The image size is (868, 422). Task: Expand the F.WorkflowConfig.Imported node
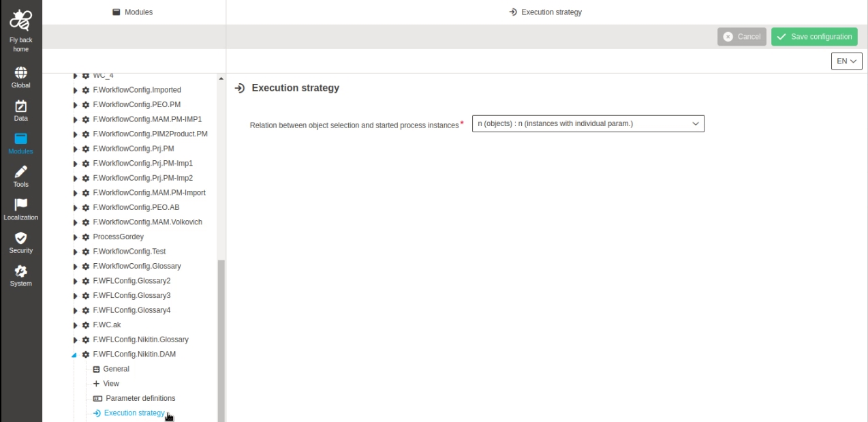[76, 90]
